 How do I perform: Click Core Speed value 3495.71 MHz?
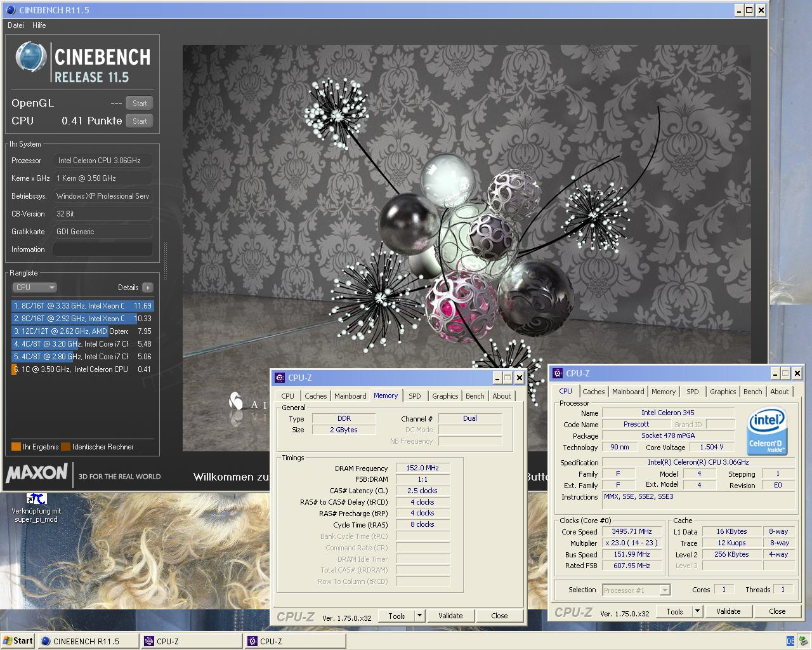coord(631,531)
